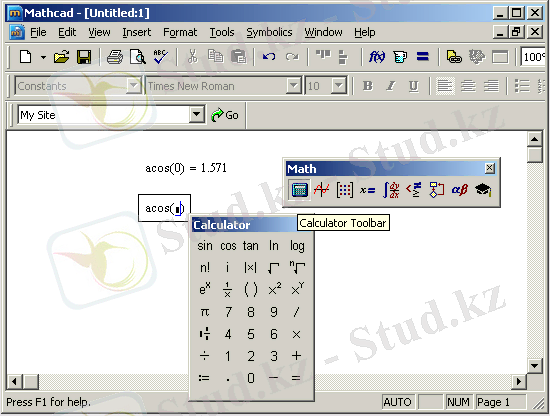Toggle Bold formatting button
Screen dimensions: 550x416
click(x=368, y=86)
